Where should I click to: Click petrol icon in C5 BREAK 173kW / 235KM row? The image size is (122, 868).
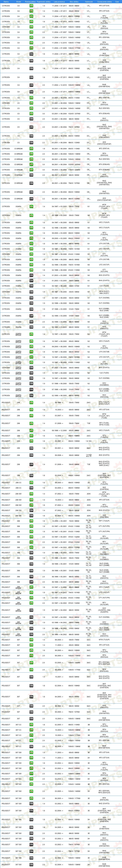coord(31,170)
